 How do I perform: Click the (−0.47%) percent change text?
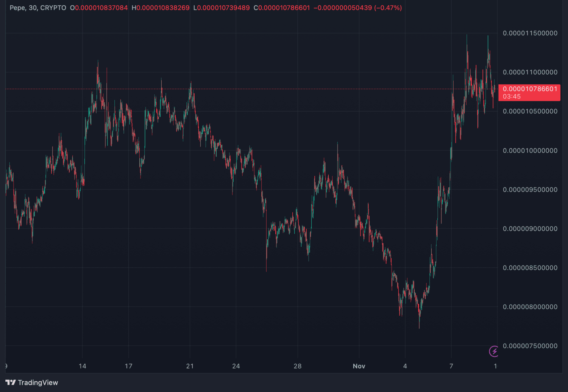[388, 8]
